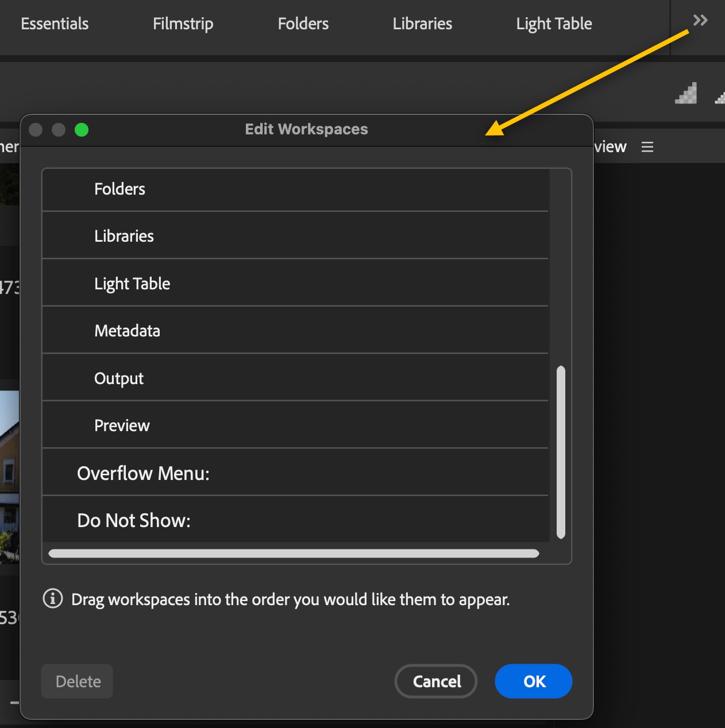Click the horizontal scrollbar under the list
The image size is (725, 728).
(x=294, y=553)
